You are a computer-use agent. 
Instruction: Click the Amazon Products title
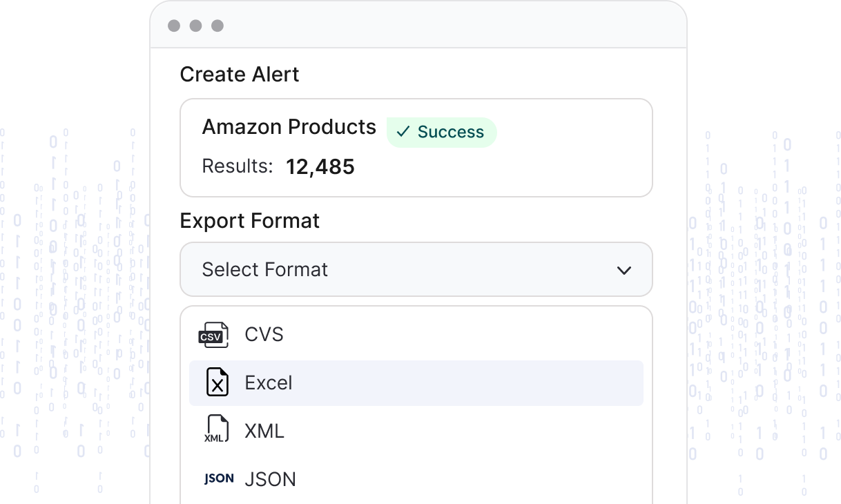click(289, 127)
